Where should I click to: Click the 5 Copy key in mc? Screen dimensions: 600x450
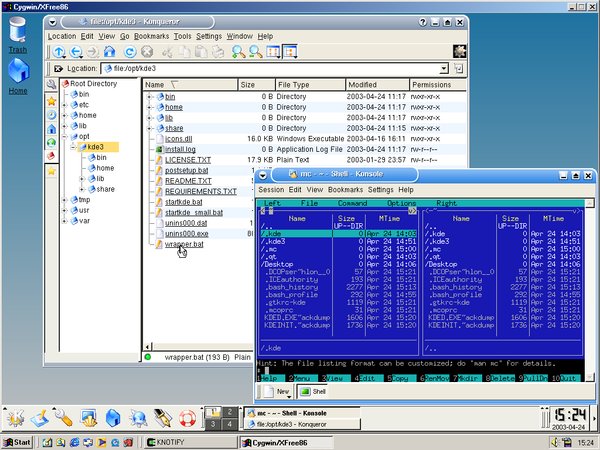399,378
